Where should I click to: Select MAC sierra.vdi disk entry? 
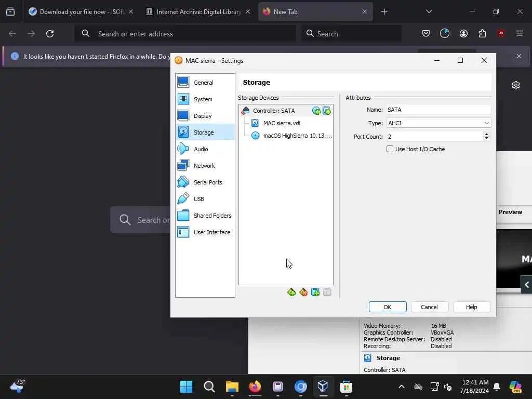(282, 123)
